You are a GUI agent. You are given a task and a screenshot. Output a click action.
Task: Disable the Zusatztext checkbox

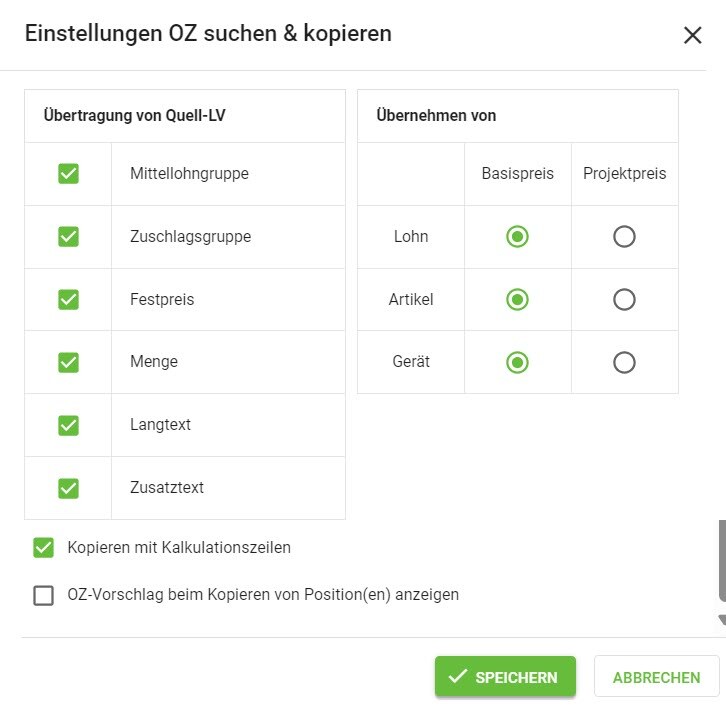tap(68, 488)
